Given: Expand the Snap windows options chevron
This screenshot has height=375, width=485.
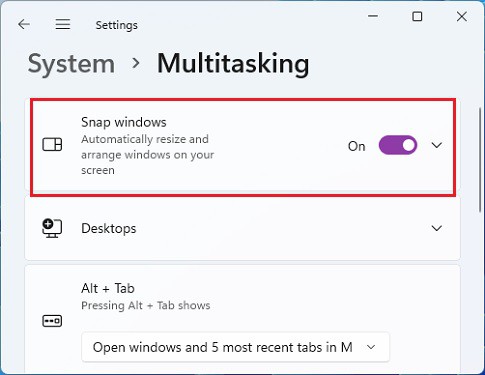Looking at the screenshot, I should tap(437, 145).
